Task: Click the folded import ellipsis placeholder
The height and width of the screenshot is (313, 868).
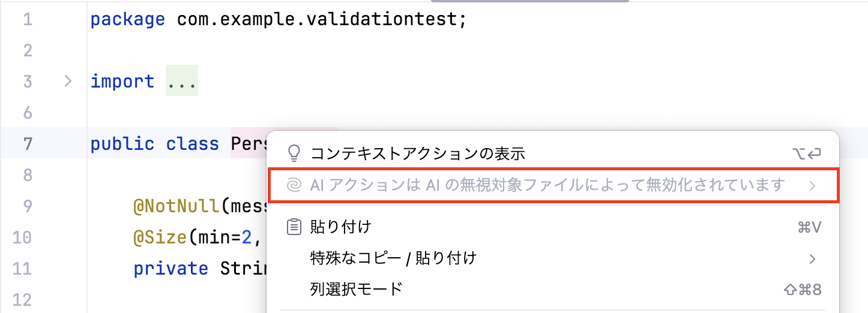Action: click(x=181, y=82)
